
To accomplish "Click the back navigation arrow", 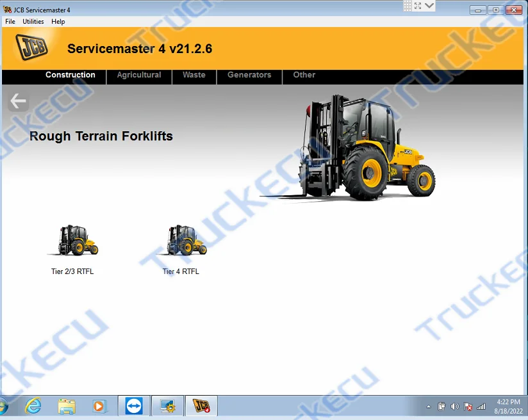I will tap(17, 101).
